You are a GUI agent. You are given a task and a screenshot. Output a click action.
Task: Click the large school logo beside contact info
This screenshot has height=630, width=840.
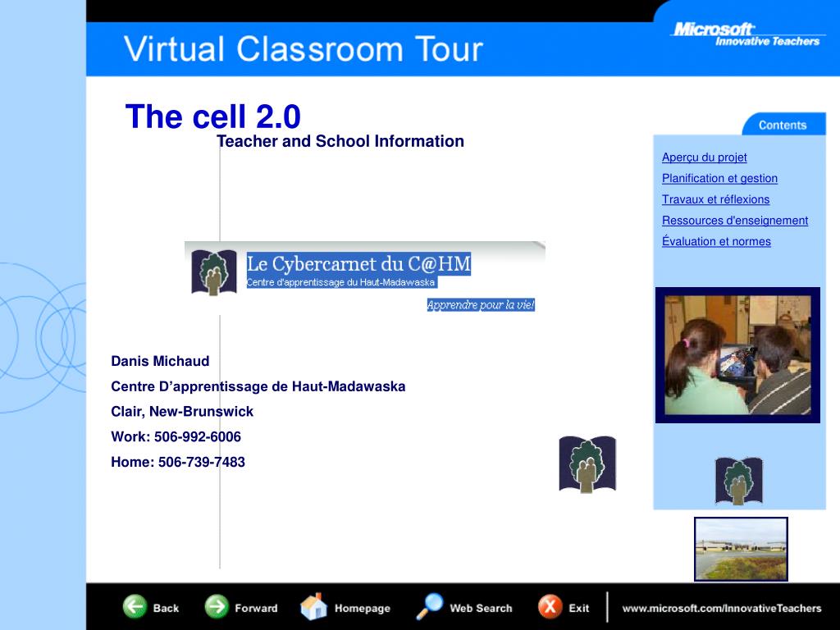point(587,464)
